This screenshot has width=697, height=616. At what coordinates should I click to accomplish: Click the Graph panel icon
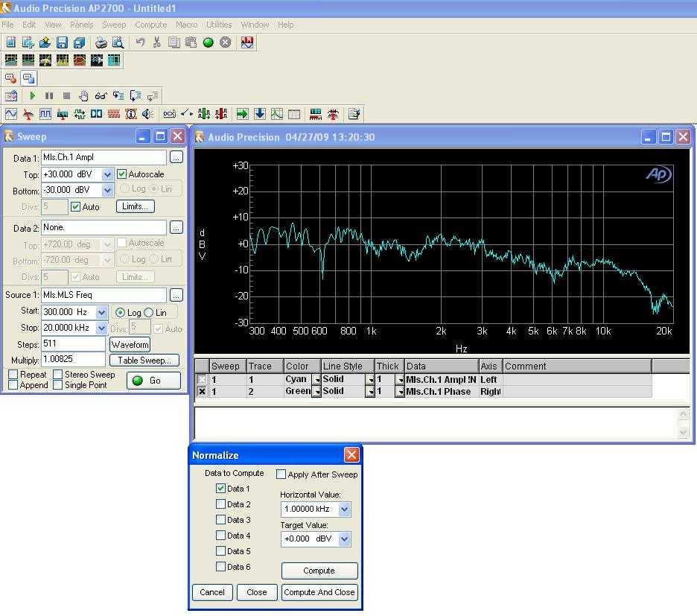click(277, 114)
